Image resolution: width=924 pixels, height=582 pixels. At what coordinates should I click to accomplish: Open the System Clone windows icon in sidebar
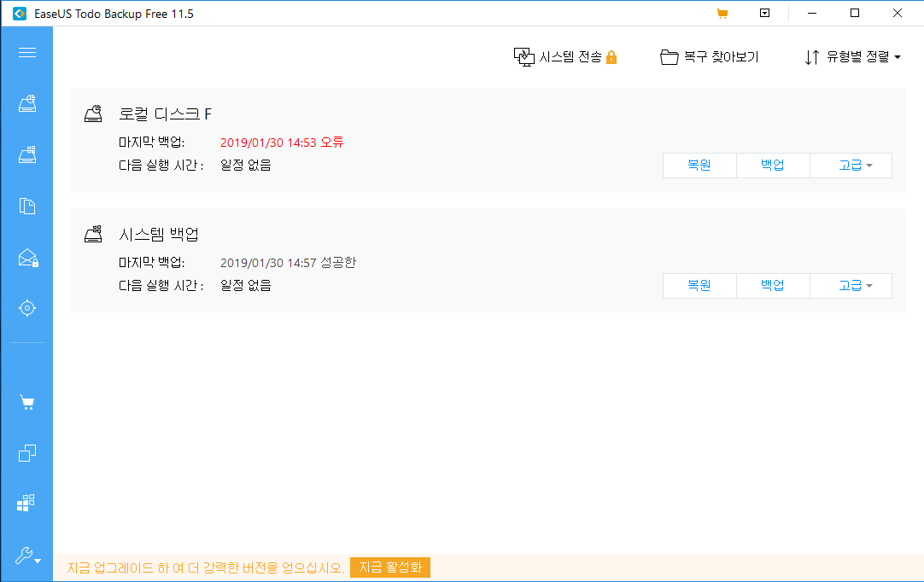pyautogui.click(x=26, y=503)
